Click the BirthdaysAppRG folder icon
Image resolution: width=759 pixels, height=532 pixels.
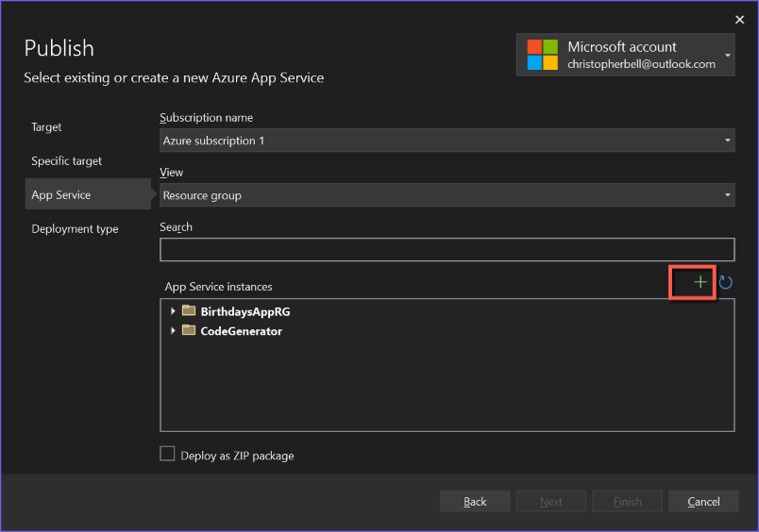click(189, 311)
